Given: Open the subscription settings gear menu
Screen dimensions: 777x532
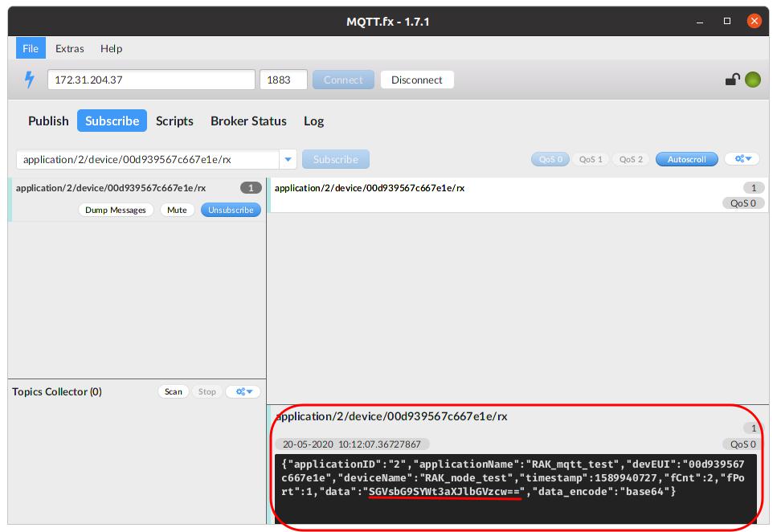Looking at the screenshot, I should coord(741,158).
